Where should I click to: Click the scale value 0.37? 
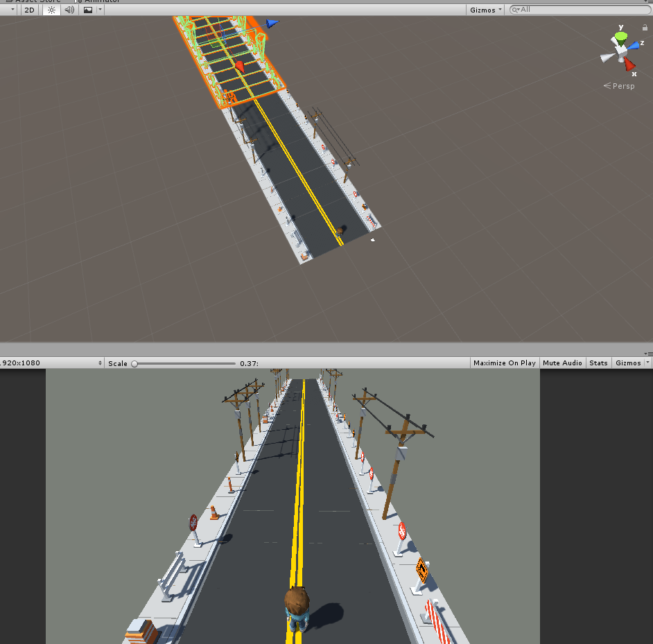click(x=249, y=364)
